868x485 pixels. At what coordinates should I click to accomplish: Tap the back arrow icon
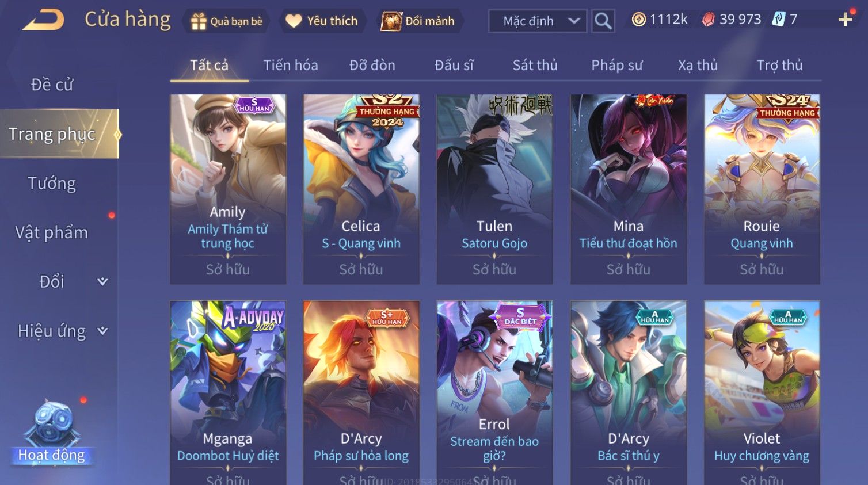coord(43,20)
